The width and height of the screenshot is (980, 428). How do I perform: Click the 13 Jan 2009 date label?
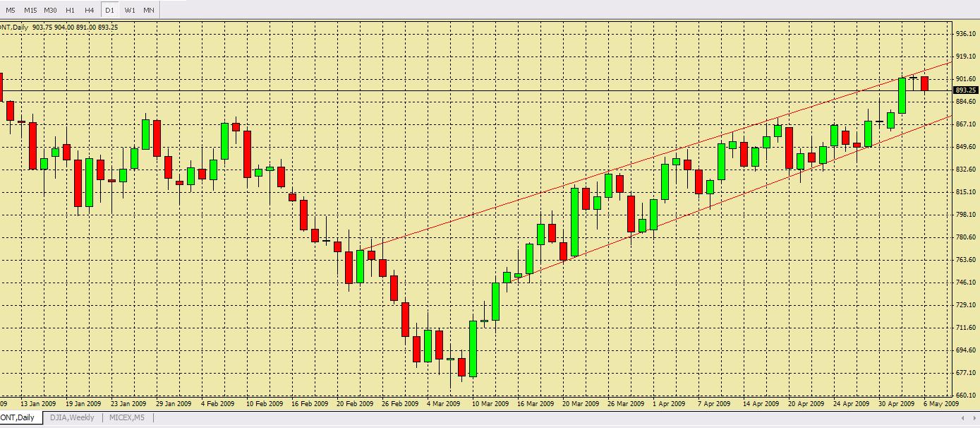point(38,404)
